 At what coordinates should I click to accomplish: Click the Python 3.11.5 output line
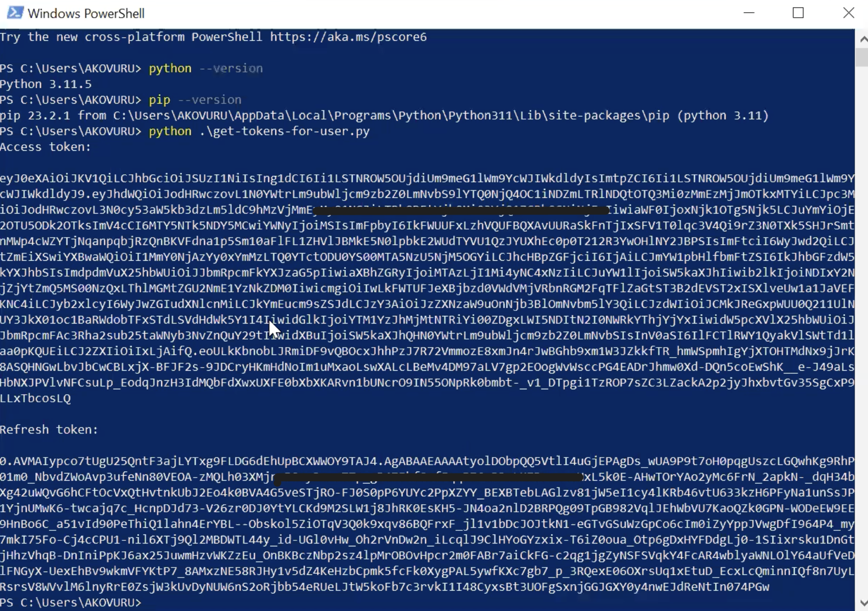point(45,84)
